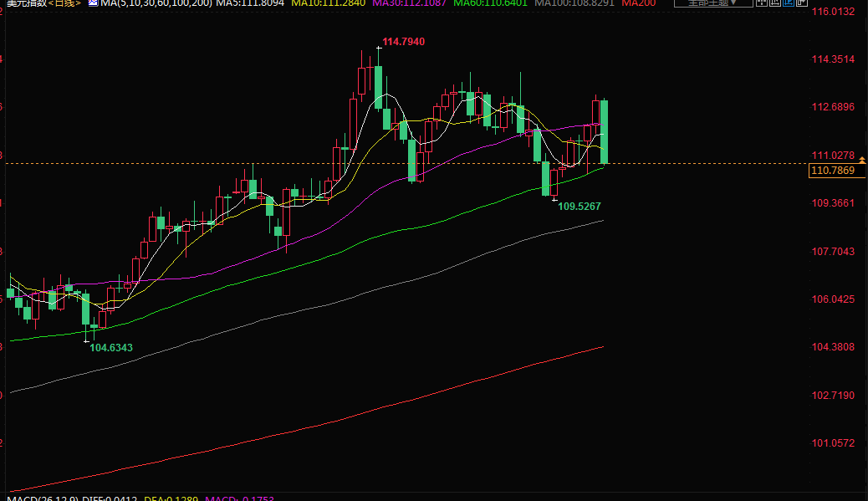Image resolution: width=868 pixels, height=501 pixels.
Task: Click the 114.7940 high price marker
Action: [x=410, y=42]
